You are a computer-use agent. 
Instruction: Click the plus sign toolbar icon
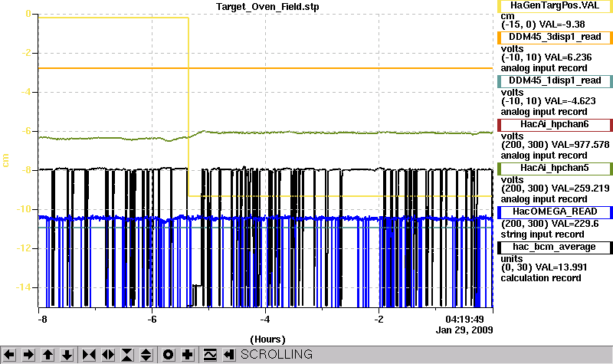188,355
